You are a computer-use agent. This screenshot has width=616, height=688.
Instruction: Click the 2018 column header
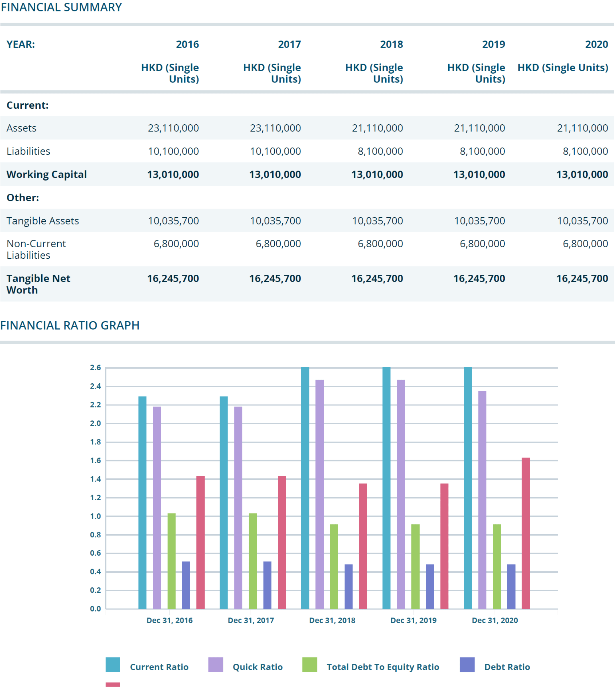coord(392,44)
